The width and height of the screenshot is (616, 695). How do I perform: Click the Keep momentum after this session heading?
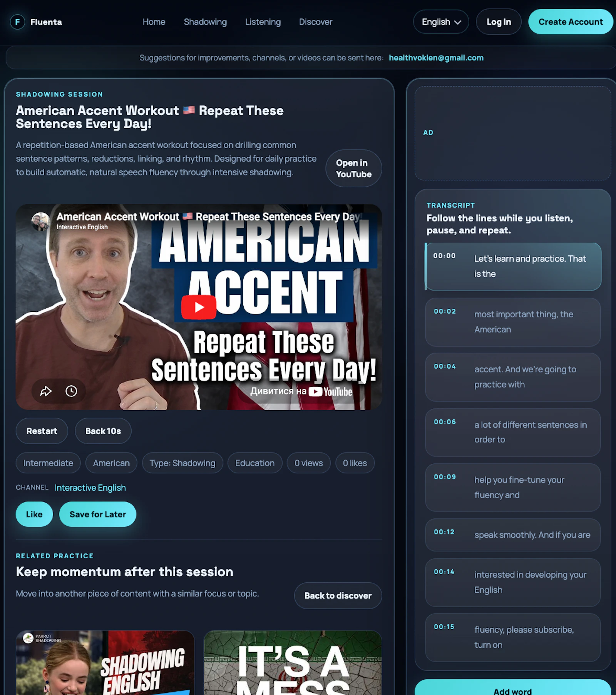(x=125, y=572)
